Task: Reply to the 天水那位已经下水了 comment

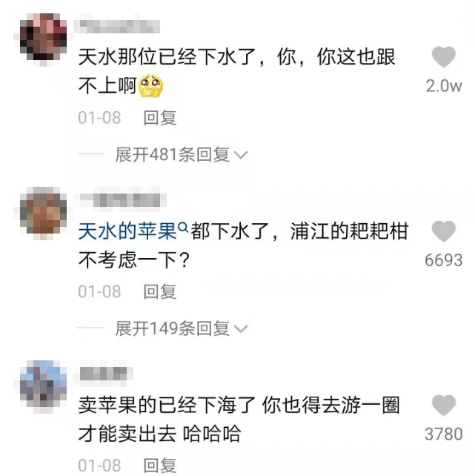Action: [160, 118]
